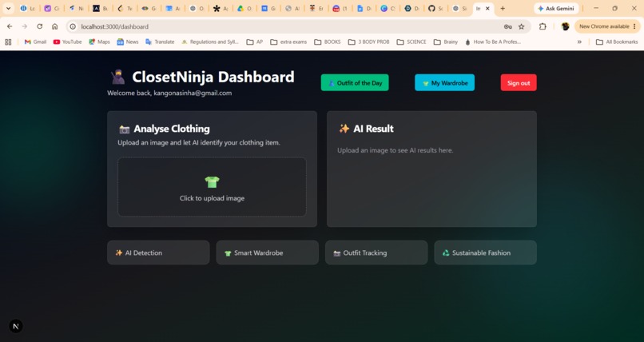The image size is (644, 342).
Task: Click the ClosetNinja Dashboard heading
Action: click(213, 77)
